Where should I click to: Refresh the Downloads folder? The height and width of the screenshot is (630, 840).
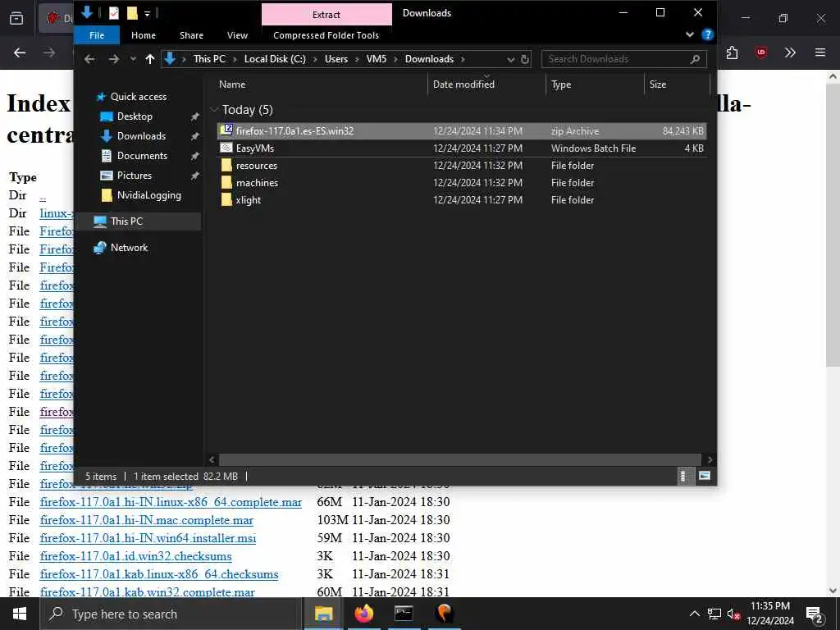pyautogui.click(x=525, y=59)
